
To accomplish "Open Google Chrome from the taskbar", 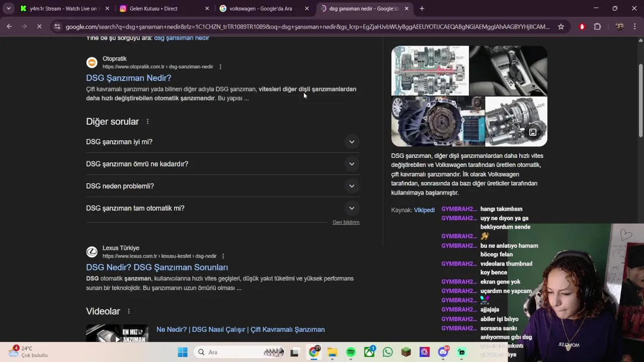I will coord(314,352).
